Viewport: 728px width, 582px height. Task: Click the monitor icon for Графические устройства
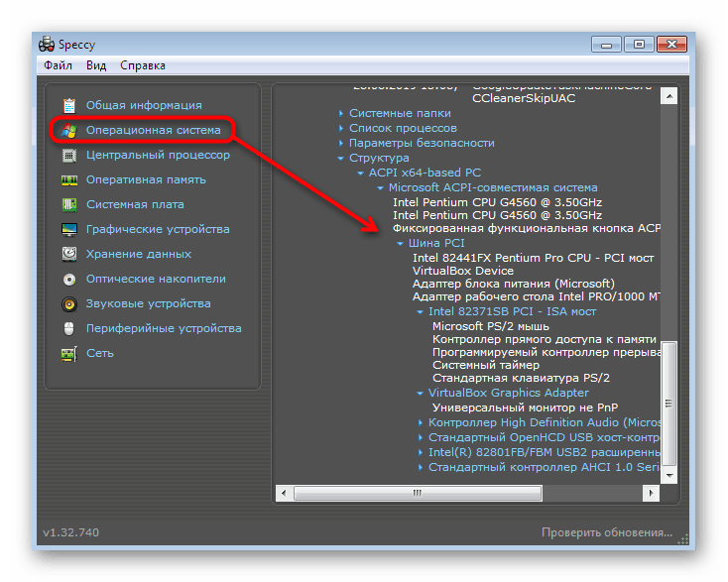tap(69, 229)
